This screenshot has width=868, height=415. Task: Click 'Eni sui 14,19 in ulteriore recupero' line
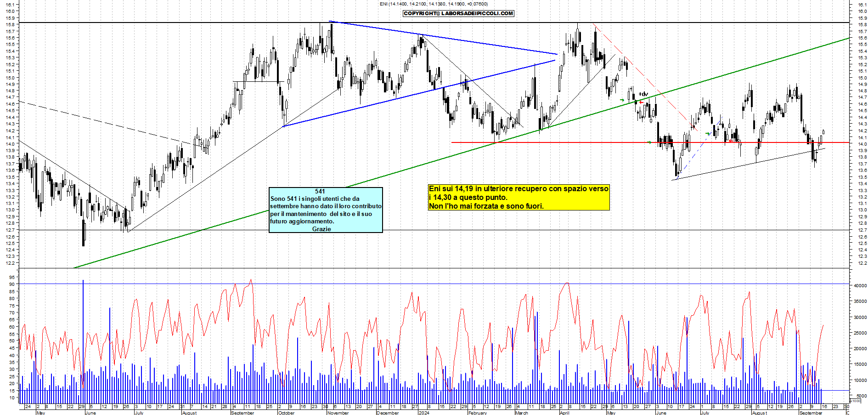519,188
